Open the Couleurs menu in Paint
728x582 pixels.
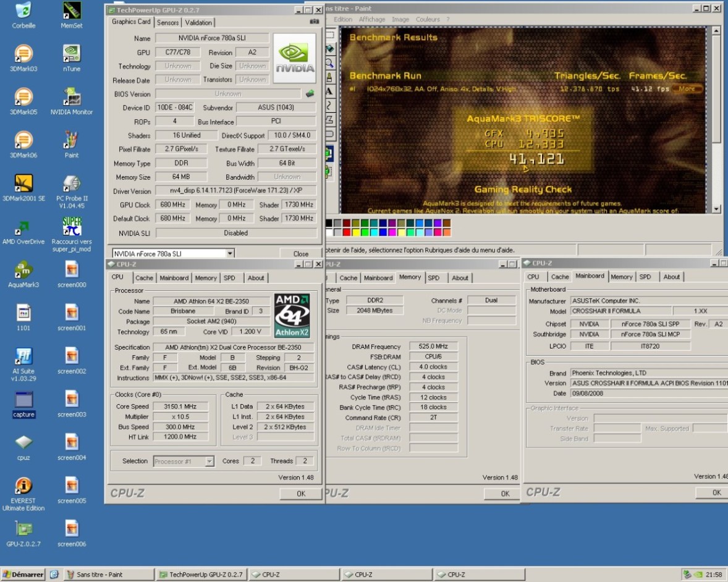pyautogui.click(x=428, y=20)
